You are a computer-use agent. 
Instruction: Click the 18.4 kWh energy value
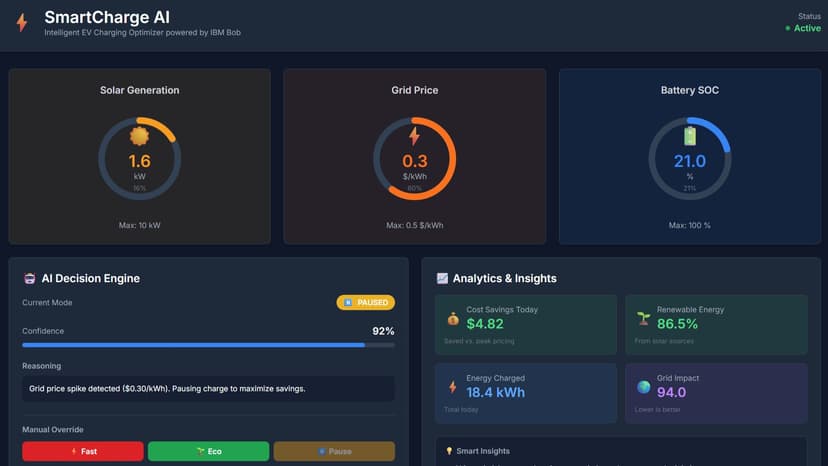[x=495, y=393]
